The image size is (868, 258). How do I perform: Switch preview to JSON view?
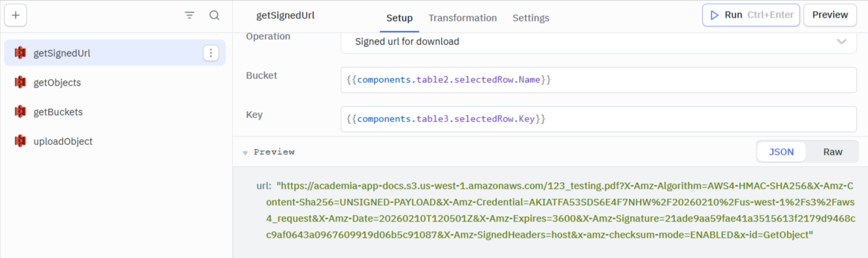(781, 152)
